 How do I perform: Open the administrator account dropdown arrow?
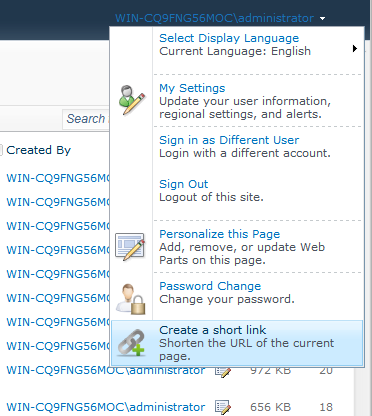click(322, 19)
